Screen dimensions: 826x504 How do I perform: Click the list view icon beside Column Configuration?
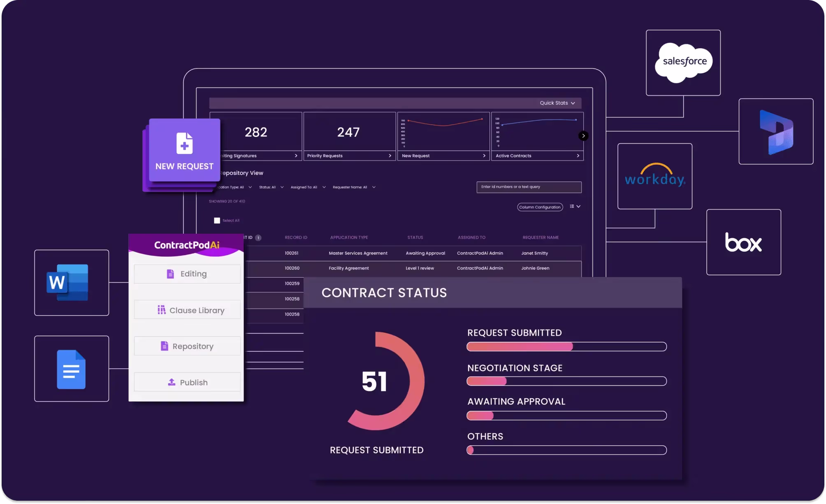click(572, 207)
